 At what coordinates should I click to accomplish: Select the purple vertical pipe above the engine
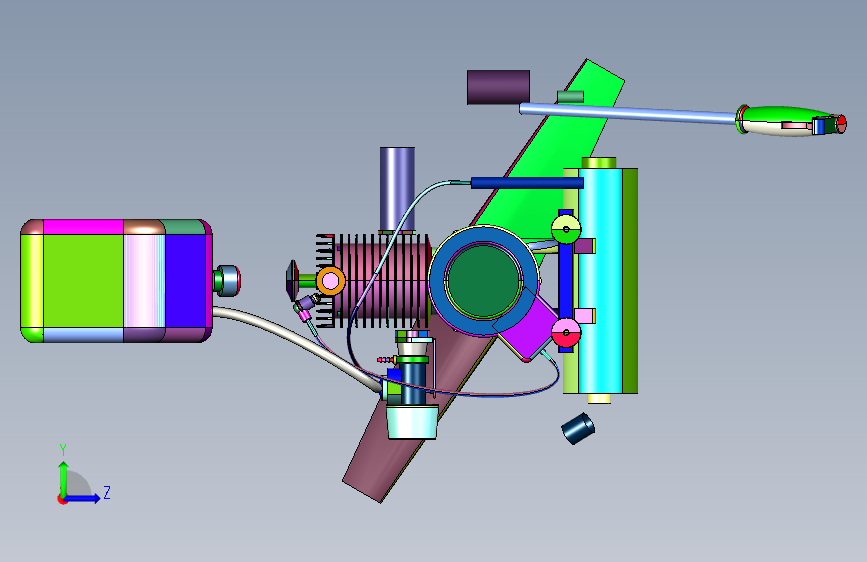[397, 189]
